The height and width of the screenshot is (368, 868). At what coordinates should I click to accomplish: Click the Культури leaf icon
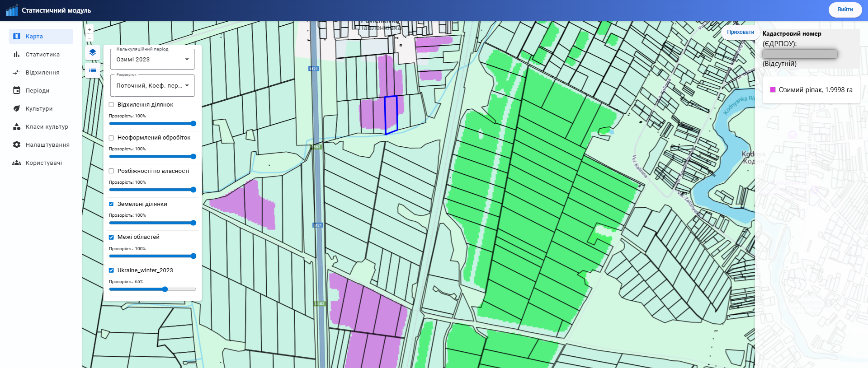[17, 109]
